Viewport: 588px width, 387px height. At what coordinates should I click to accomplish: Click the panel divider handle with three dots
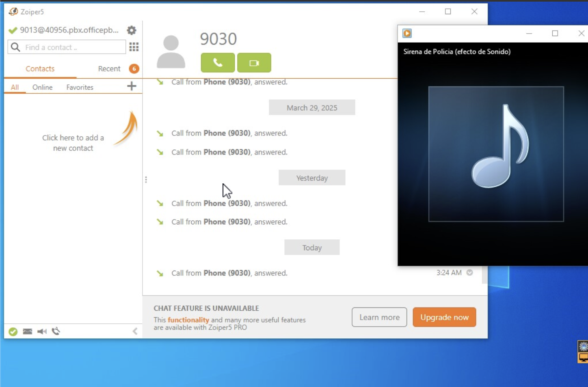pyautogui.click(x=146, y=179)
